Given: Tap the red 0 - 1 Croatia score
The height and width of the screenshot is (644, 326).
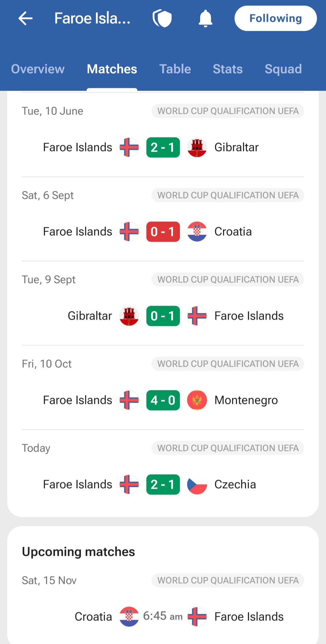Looking at the screenshot, I should pos(163,232).
